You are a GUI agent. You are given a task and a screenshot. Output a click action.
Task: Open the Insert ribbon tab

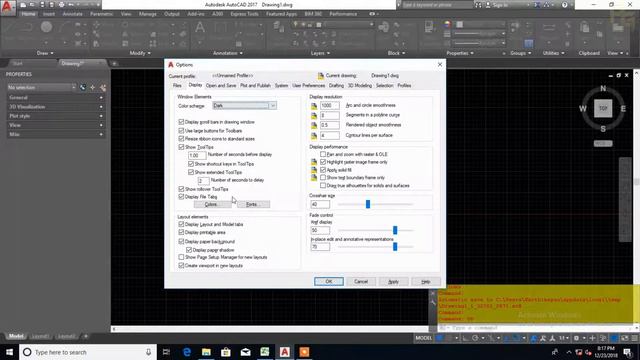49,14
